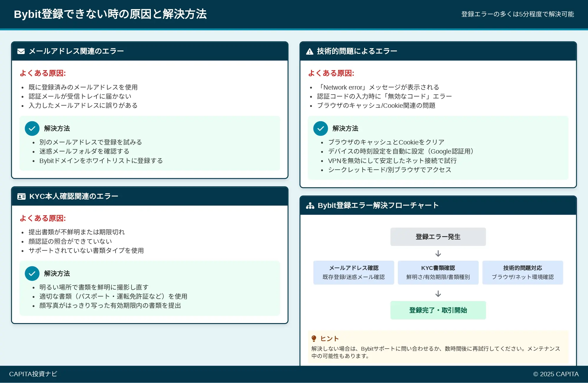Viewport: 588px width, 383px height.
Task: Click the 無効なコード error cause line
Action: pos(385,96)
